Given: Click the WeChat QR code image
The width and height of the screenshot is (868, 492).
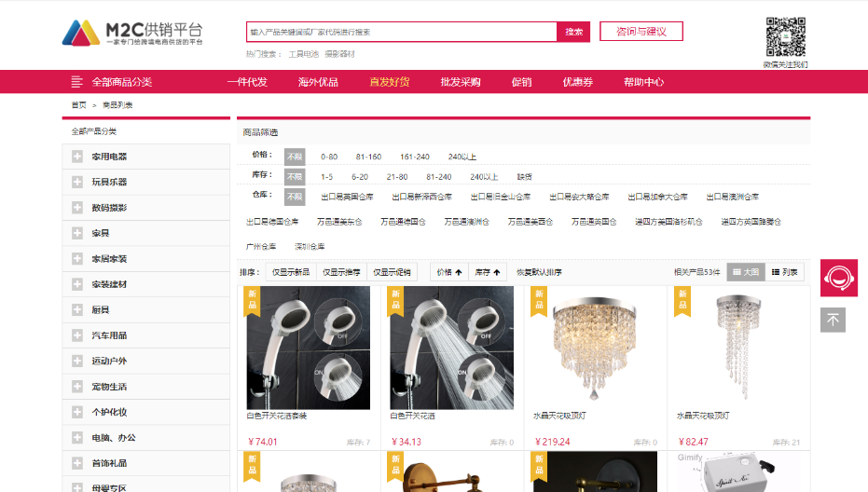Looking at the screenshot, I should tap(785, 36).
